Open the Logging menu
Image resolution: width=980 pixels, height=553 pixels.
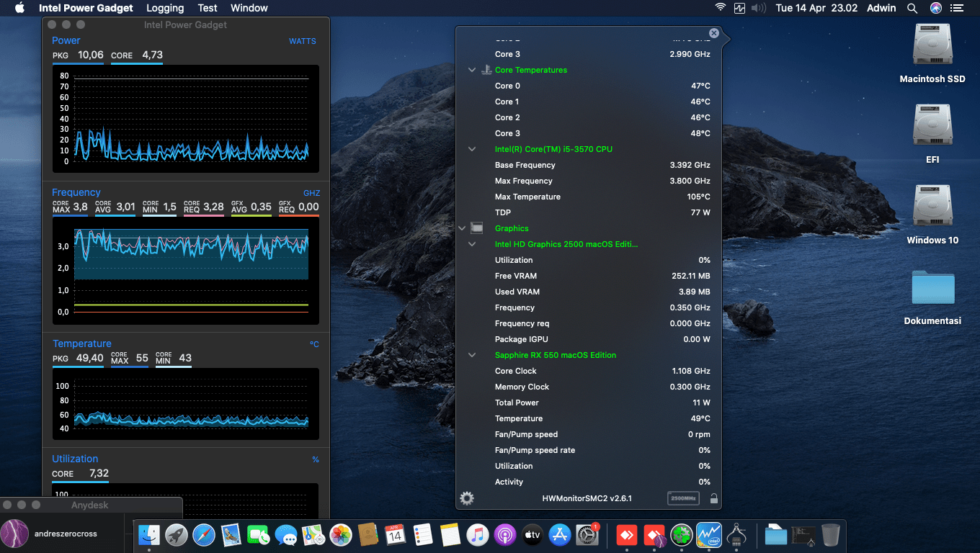point(164,8)
